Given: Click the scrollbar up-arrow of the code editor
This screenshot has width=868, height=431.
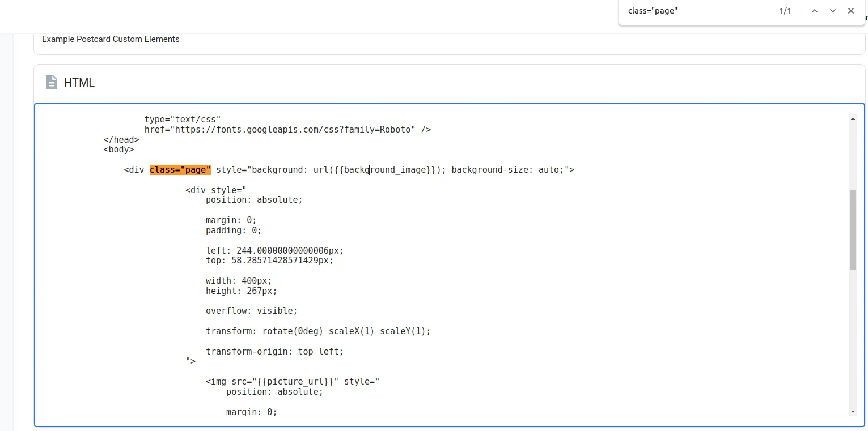Looking at the screenshot, I should [x=853, y=118].
